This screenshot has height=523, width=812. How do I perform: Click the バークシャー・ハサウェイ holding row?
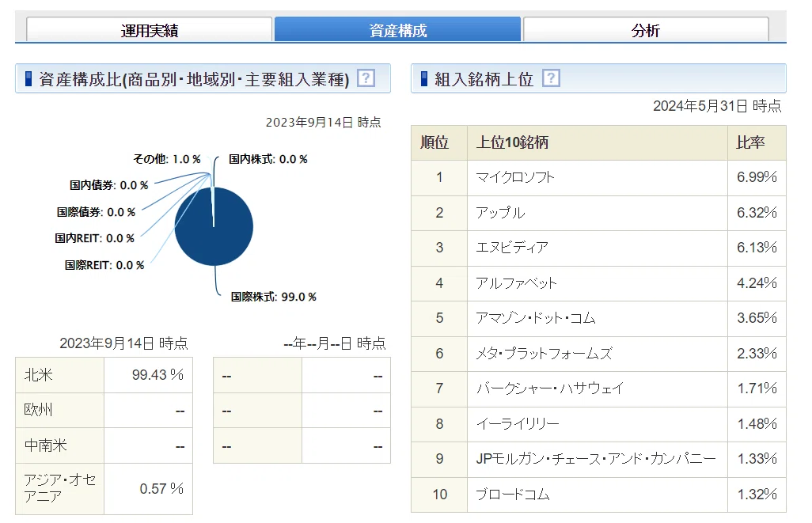coord(598,388)
